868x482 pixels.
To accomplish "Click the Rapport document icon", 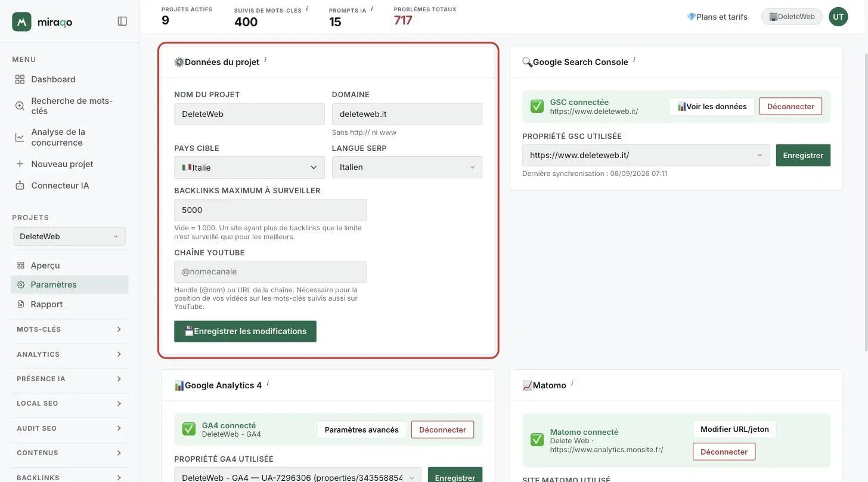I will (x=21, y=304).
